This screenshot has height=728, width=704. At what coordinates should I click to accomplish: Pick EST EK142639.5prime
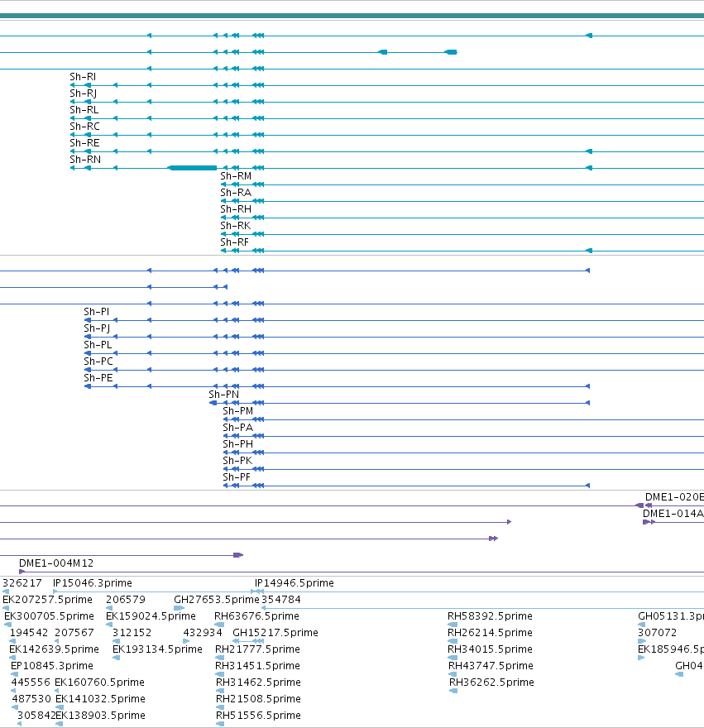54,649
